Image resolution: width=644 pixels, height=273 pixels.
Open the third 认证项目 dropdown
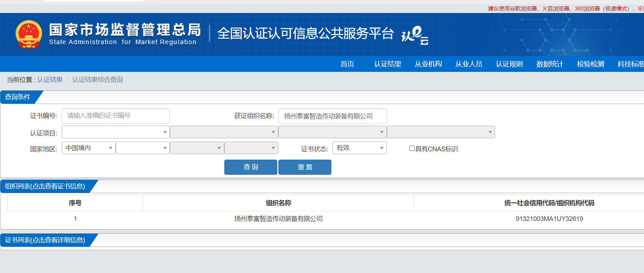(332, 132)
